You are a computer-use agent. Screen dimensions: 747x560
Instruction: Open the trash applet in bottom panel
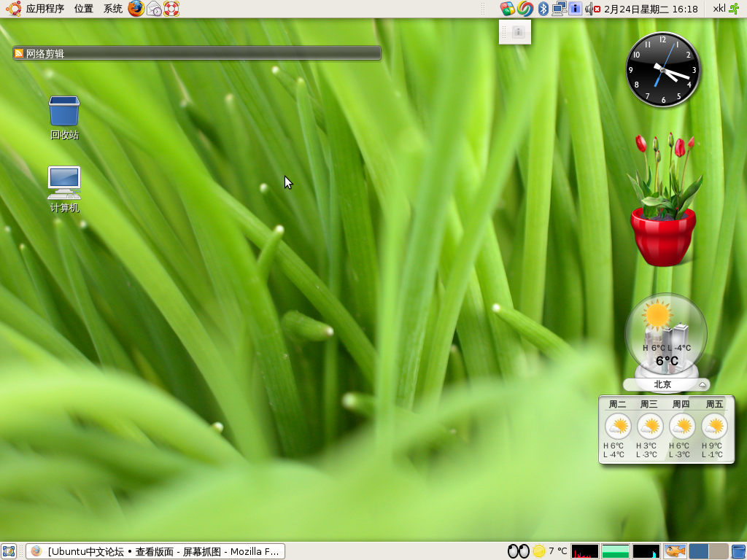click(738, 551)
